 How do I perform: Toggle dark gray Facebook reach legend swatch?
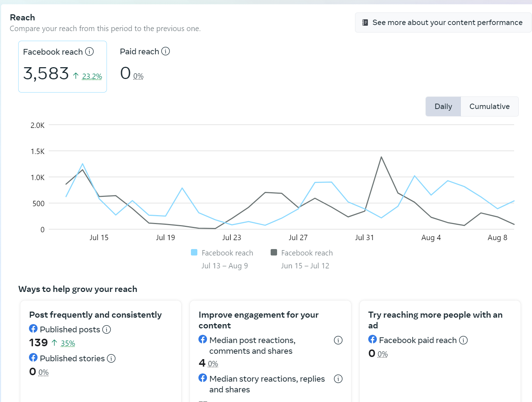(274, 253)
